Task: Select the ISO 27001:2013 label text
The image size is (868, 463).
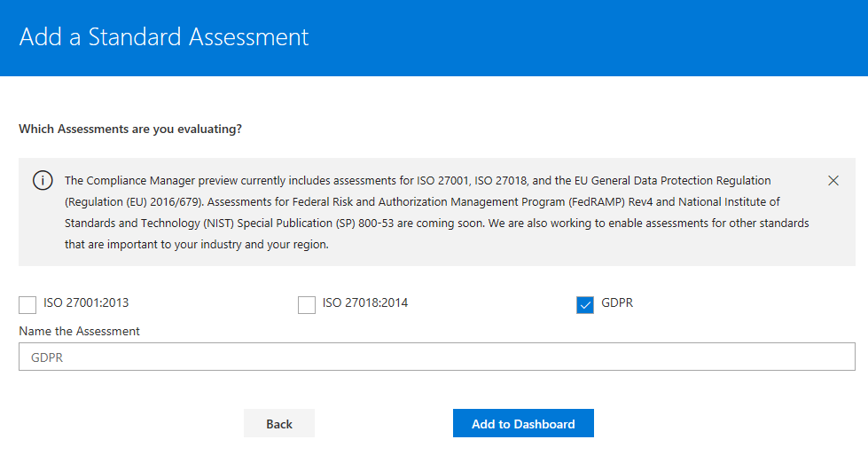Action: pyautogui.click(x=86, y=303)
